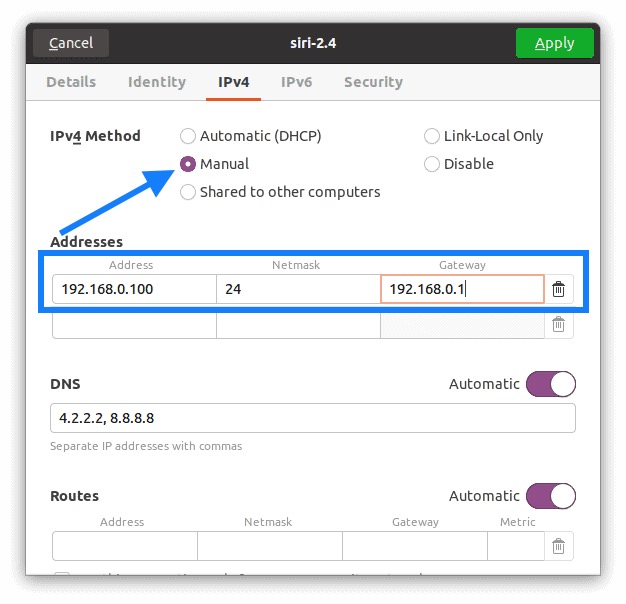Delete the 192.168.0.100 address row
This screenshot has height=604, width=626.
pyautogui.click(x=558, y=290)
